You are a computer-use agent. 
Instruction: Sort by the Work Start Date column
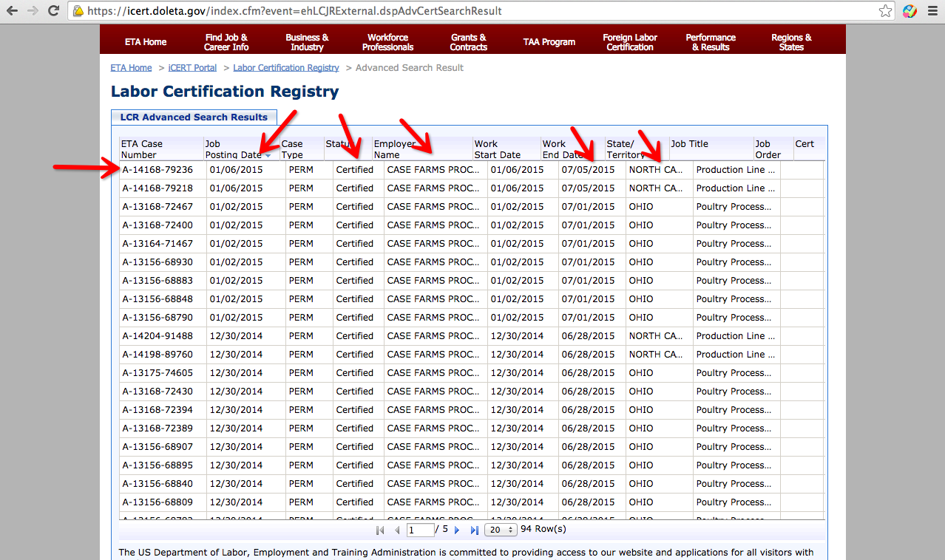click(x=507, y=149)
